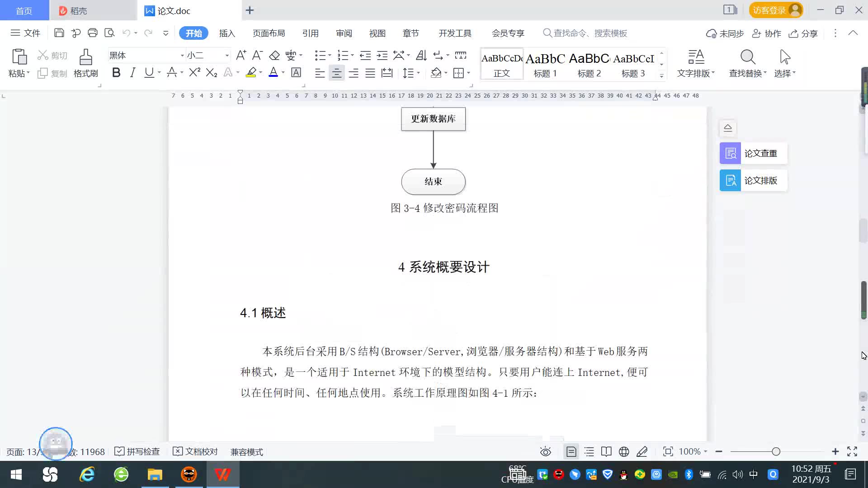Click the zoom slider handle

pyautogui.click(x=776, y=452)
